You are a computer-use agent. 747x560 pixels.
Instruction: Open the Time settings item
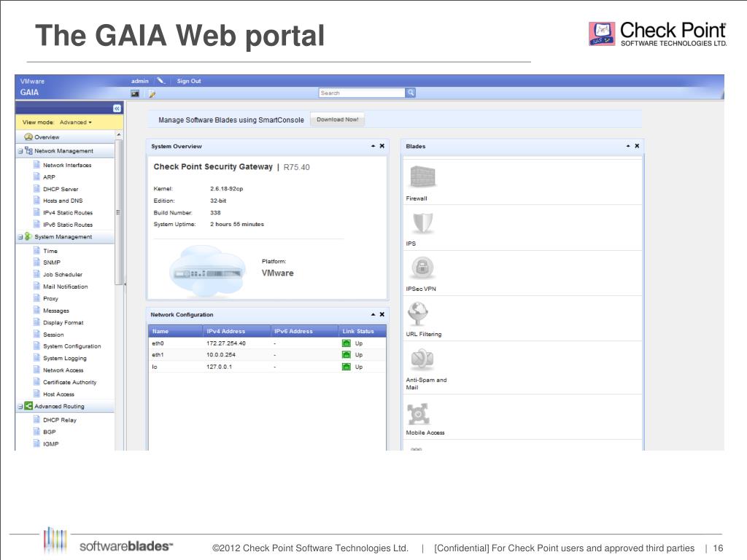[50, 251]
